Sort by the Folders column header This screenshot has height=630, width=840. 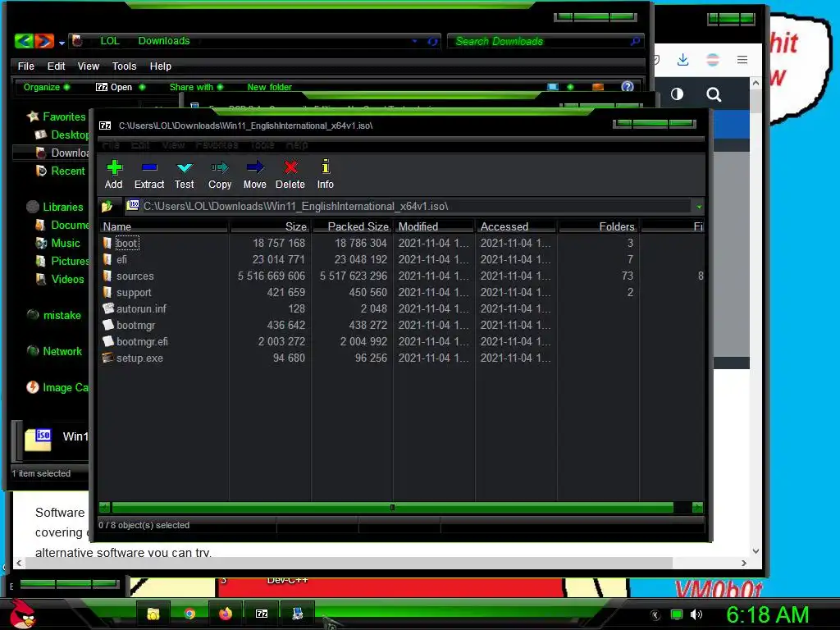[x=598, y=226]
